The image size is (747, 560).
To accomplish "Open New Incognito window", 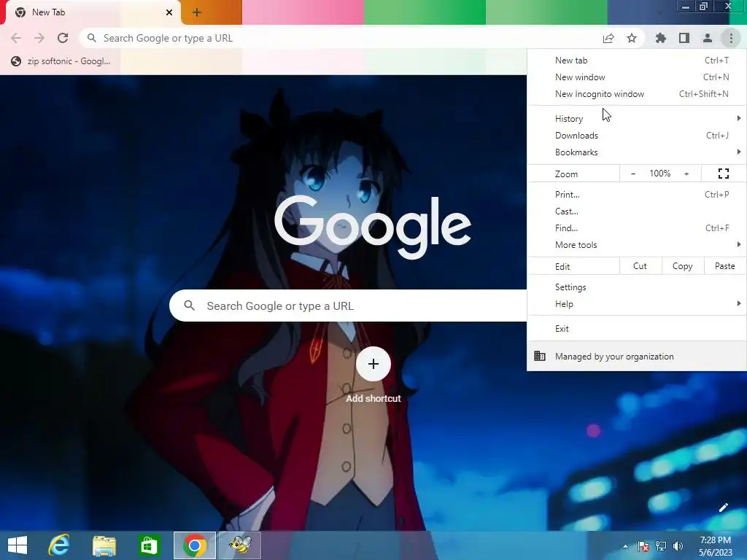I will [x=637, y=94].
